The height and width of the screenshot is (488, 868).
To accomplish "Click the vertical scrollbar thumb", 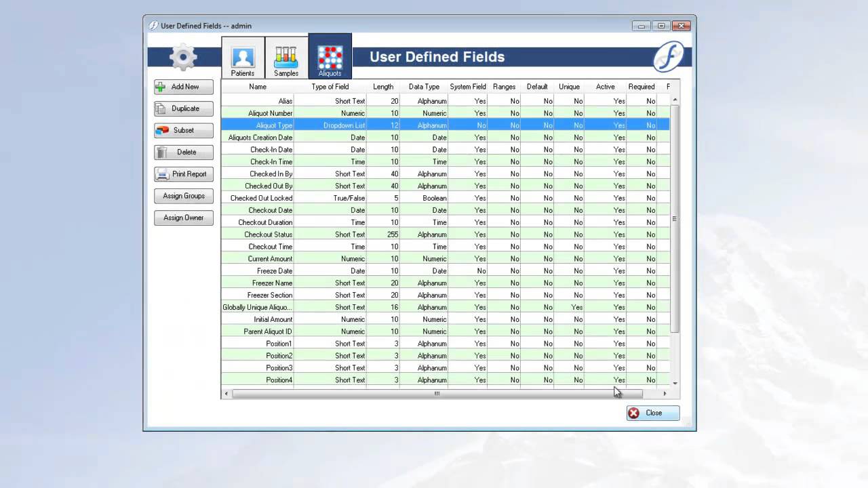I will pyautogui.click(x=675, y=218).
